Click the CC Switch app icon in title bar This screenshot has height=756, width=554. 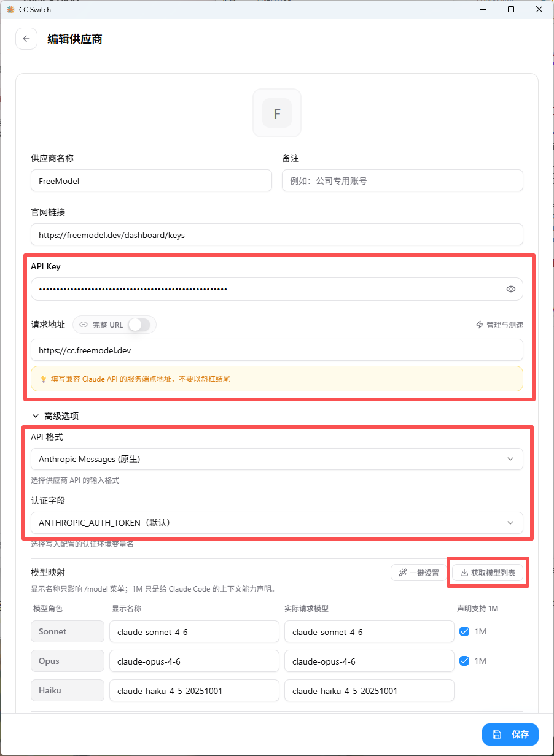pyautogui.click(x=10, y=9)
